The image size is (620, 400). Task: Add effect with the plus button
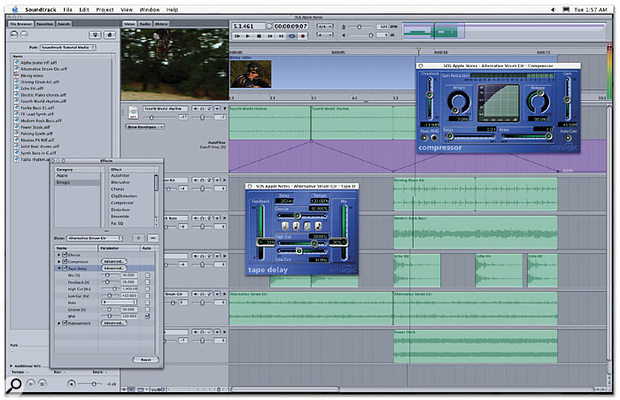tap(138, 238)
